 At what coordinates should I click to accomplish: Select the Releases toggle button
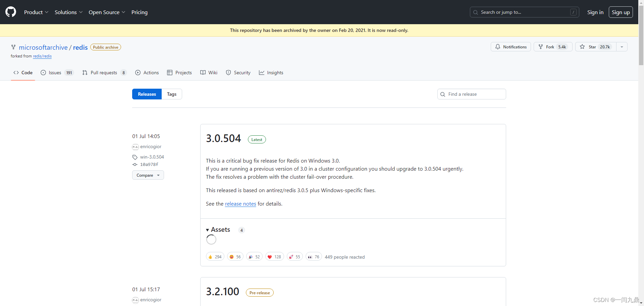[x=147, y=94]
